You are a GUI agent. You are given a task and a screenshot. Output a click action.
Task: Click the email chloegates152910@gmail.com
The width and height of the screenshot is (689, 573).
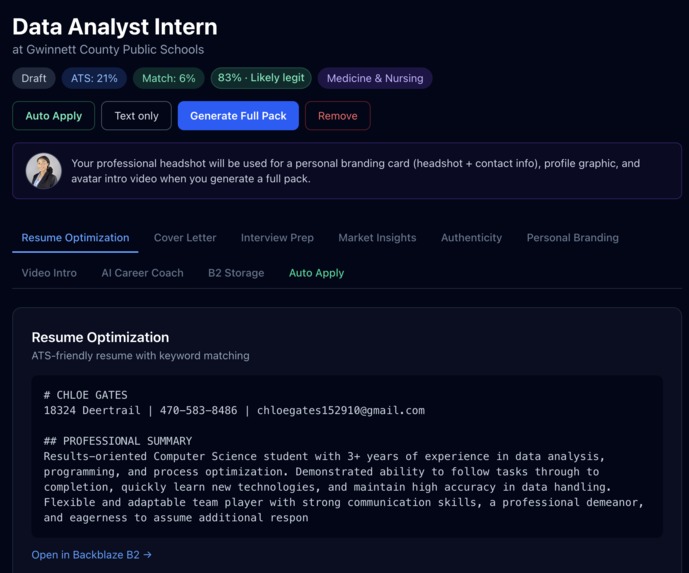[x=341, y=410]
